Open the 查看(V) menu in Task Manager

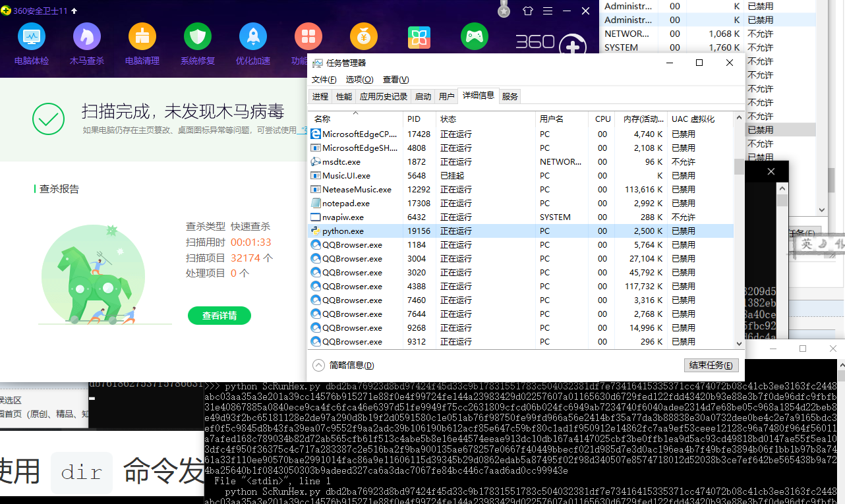395,80
